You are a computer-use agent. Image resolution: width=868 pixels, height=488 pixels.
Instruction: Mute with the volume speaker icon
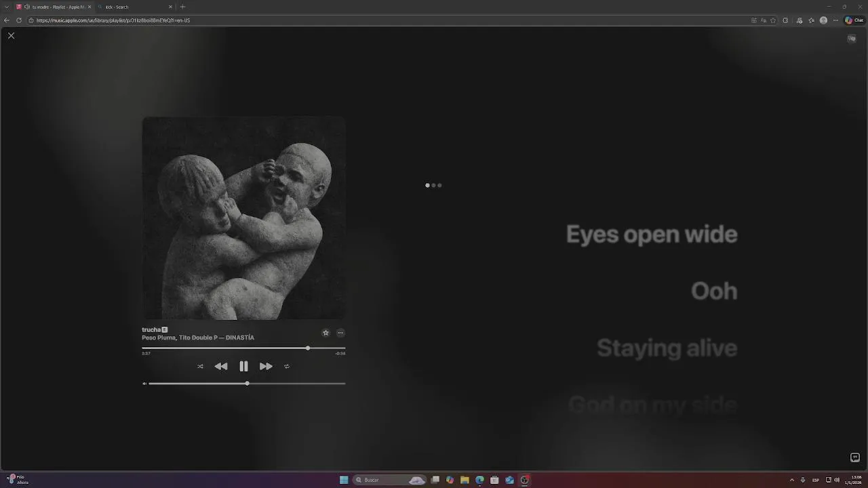coord(144,384)
